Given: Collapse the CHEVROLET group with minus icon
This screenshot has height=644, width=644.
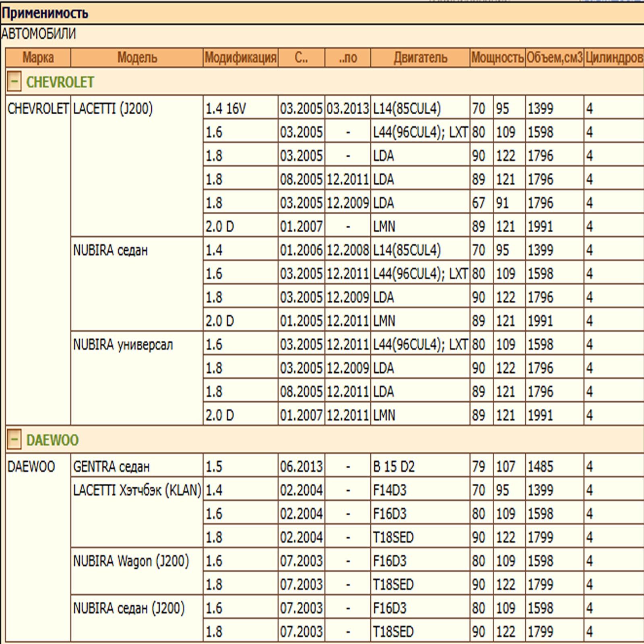Looking at the screenshot, I should coord(14,82).
